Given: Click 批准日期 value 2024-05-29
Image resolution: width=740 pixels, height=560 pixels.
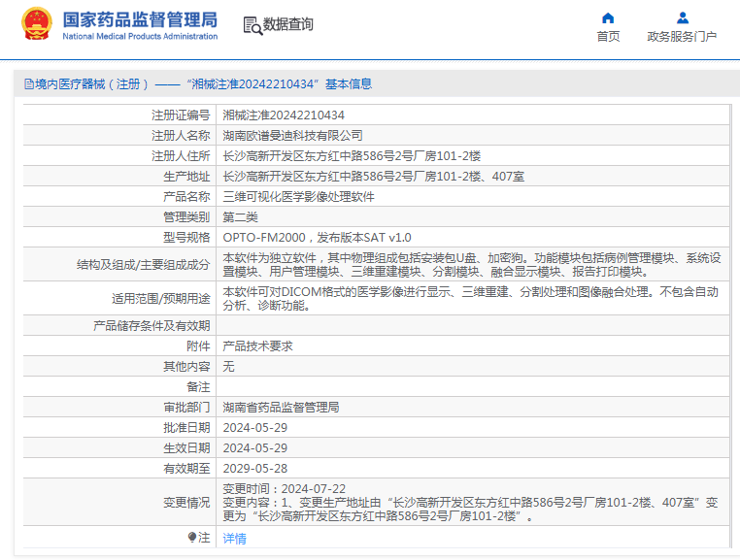Looking at the screenshot, I should (x=254, y=428).
